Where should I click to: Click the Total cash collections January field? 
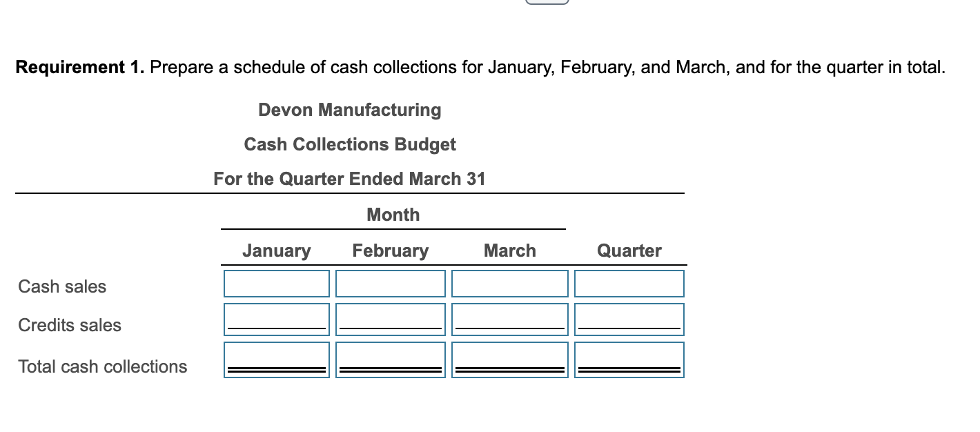276,359
